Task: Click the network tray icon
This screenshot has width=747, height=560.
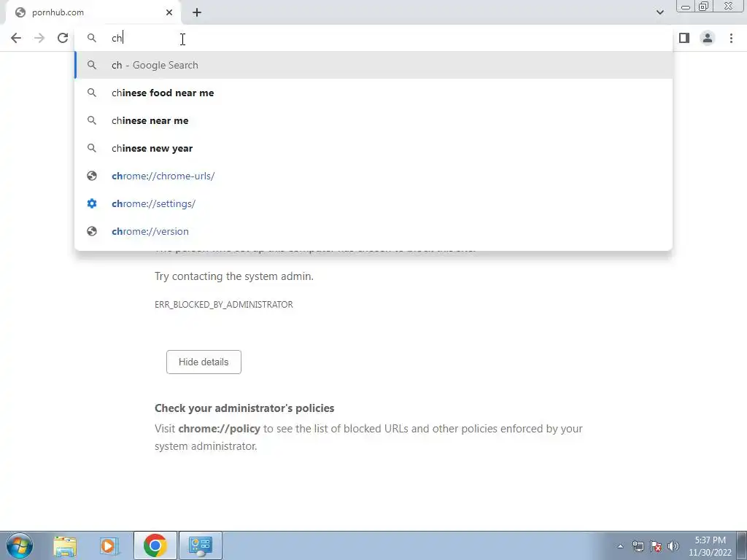Action: point(638,546)
